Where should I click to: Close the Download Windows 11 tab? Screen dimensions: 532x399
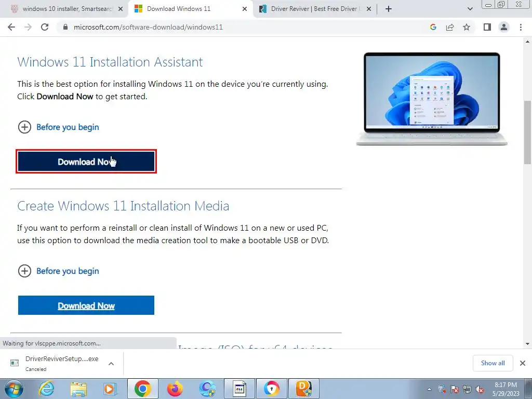click(245, 9)
